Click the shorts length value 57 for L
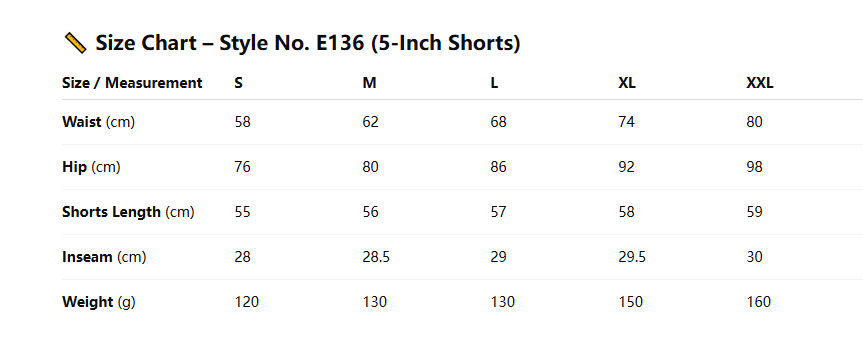This screenshot has height=361, width=863. (499, 212)
